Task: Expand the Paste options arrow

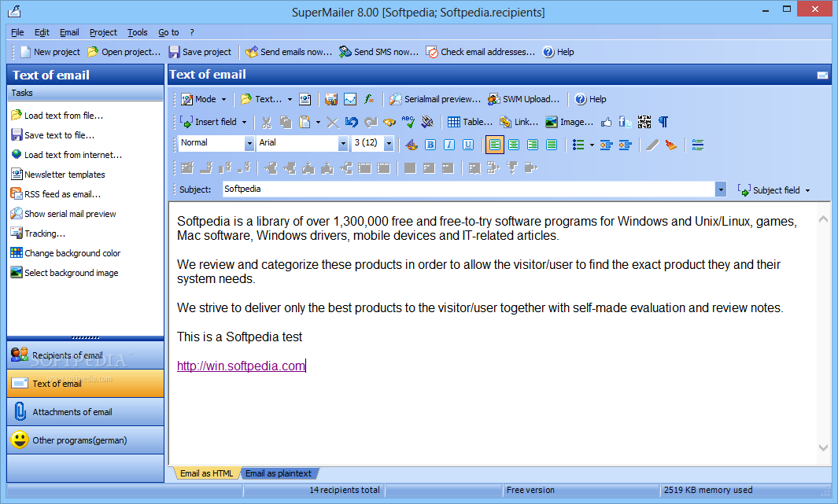Action: [318, 122]
